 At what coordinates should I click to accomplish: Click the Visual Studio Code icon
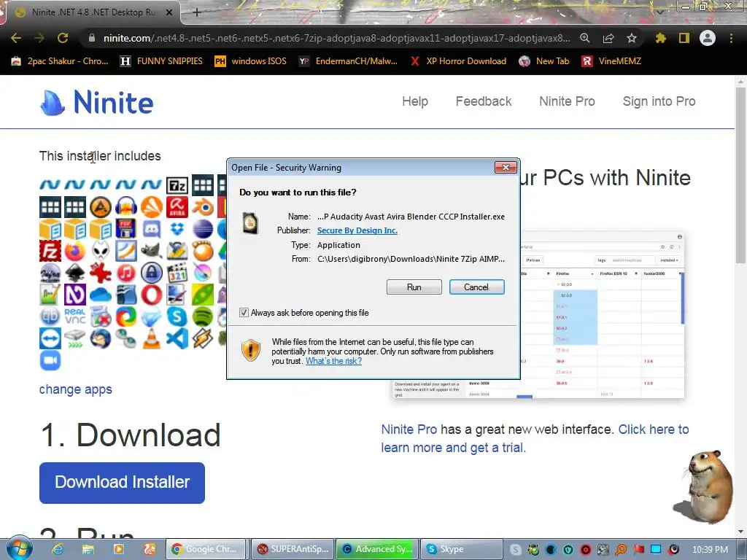pyautogui.click(x=177, y=338)
